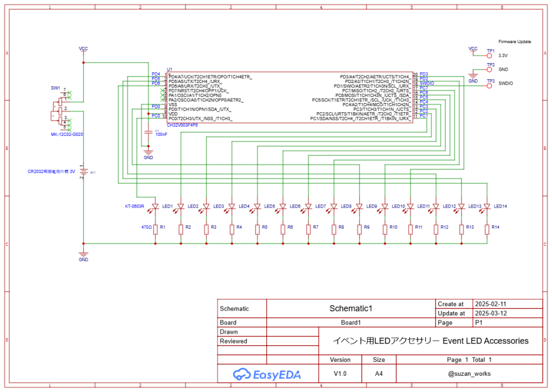Select resistor R14 symbol
Image resolution: width=552 pixels, height=392 pixels.
pyautogui.click(x=487, y=230)
